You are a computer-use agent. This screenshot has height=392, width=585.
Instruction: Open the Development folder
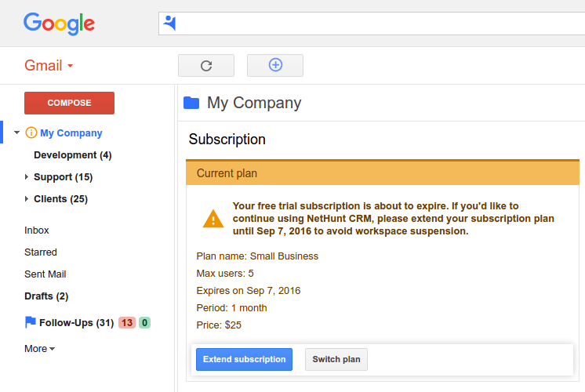[x=73, y=155]
